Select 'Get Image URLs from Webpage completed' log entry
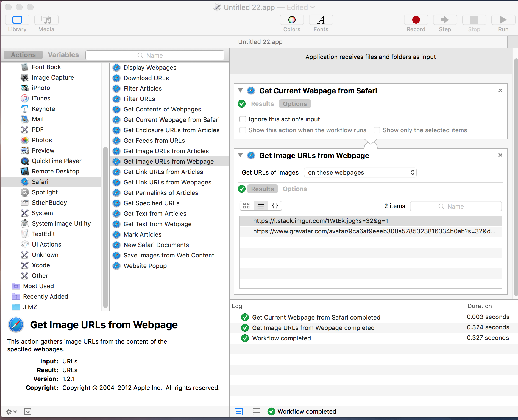This screenshot has height=420, width=518. tap(347, 328)
